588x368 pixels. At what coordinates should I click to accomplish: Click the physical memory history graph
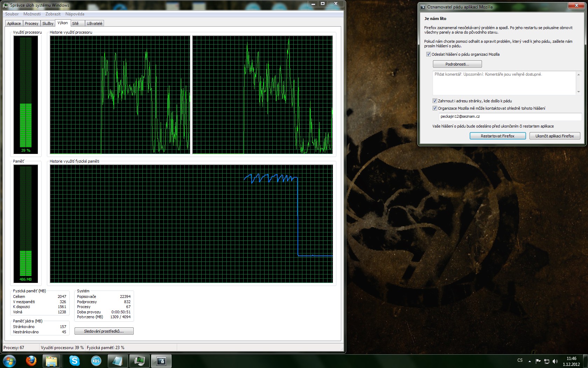(x=191, y=224)
